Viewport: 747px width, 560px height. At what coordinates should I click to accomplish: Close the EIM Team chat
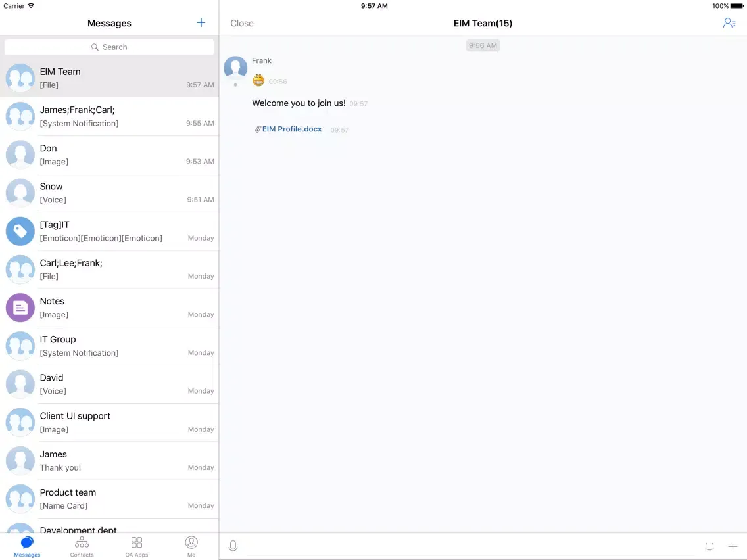[241, 23]
